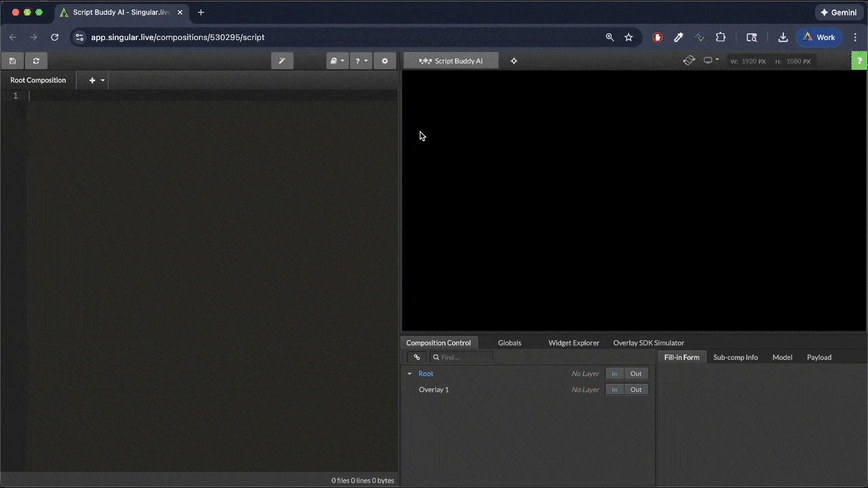Open Chrome downloads icon
The image size is (868, 488).
[x=783, y=37]
